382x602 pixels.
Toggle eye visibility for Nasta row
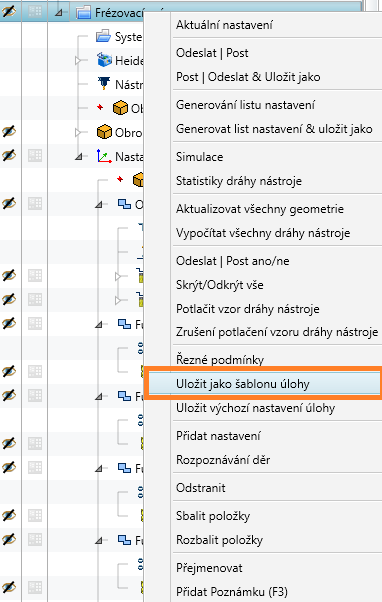[9, 155]
